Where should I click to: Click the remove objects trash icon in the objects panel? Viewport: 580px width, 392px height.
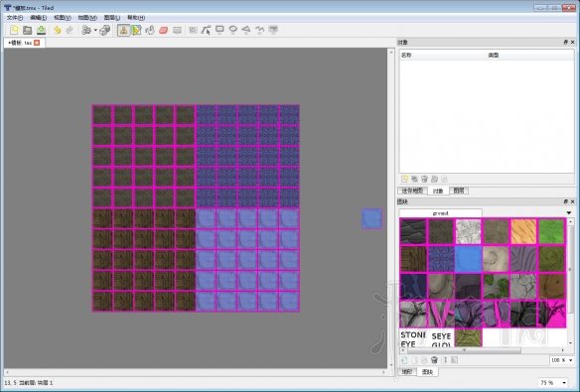[424, 180]
